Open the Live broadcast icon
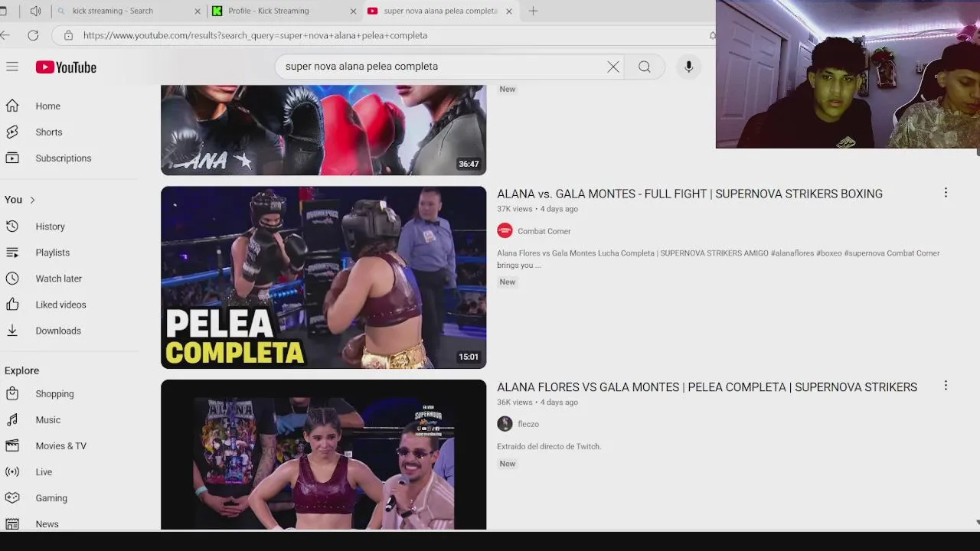Image resolution: width=980 pixels, height=551 pixels. [x=12, y=471]
